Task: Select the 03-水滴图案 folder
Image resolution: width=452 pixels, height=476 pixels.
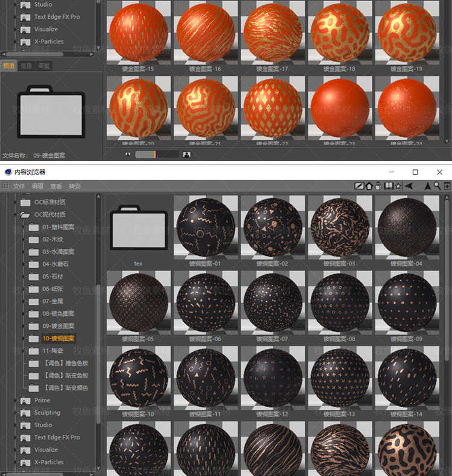Action: (58, 252)
